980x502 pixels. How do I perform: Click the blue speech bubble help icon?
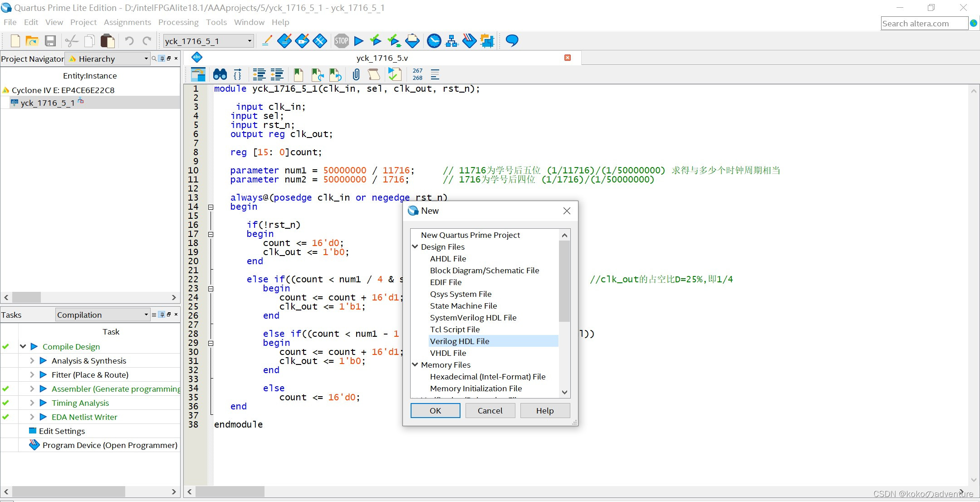[x=512, y=41]
